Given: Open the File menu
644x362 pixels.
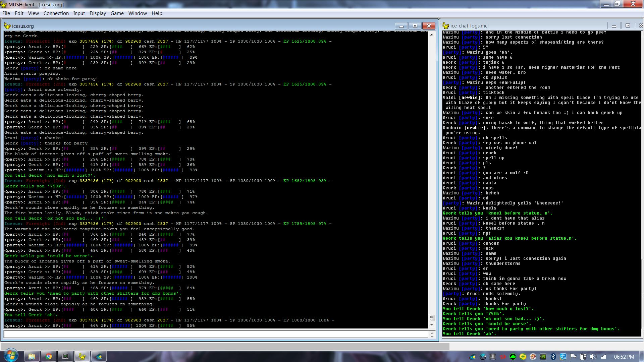Looking at the screenshot, I should pyautogui.click(x=6, y=13).
